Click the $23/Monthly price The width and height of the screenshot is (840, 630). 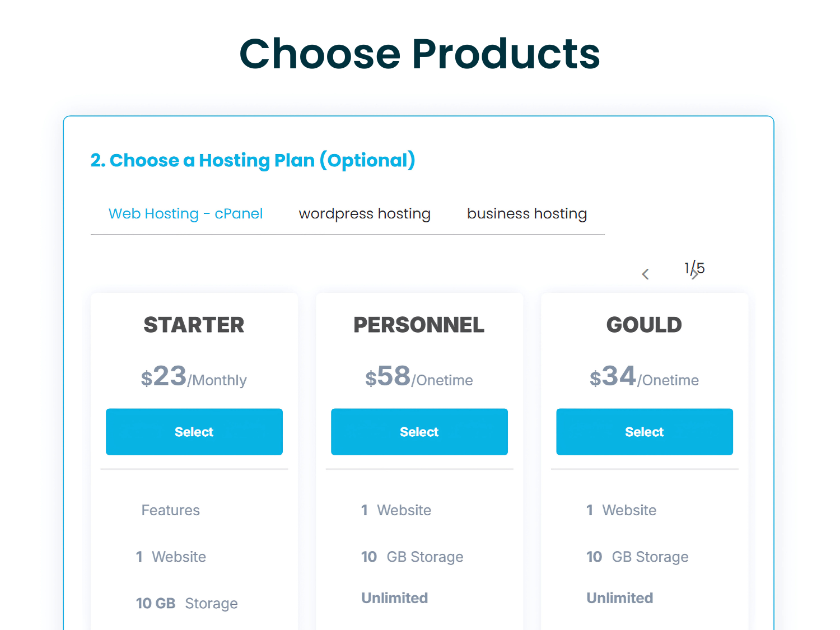click(x=194, y=376)
